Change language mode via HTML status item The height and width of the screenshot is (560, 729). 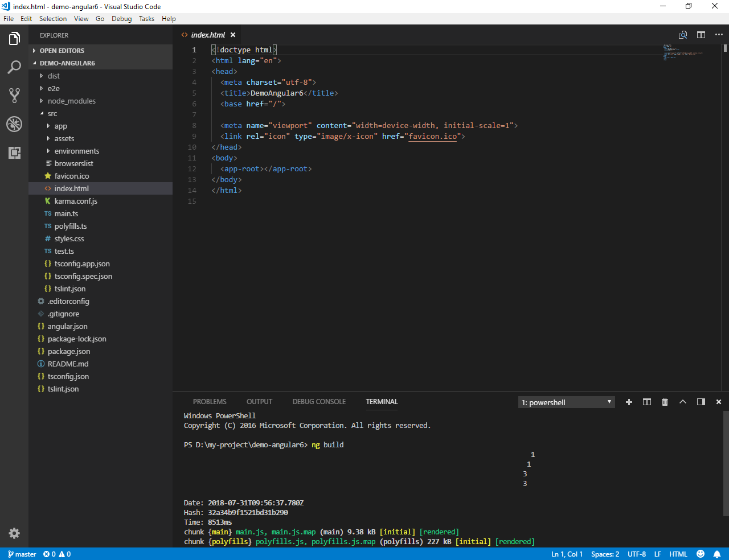(678, 554)
